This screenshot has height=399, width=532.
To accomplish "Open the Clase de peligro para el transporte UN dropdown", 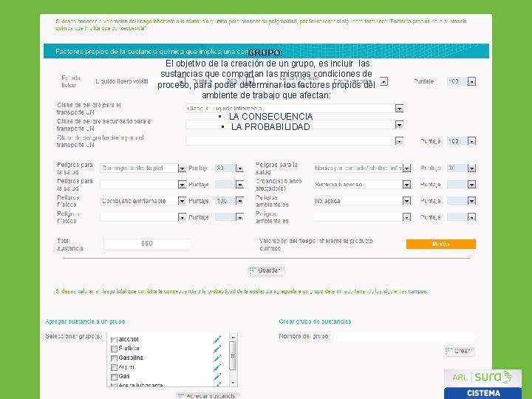I will pyautogui.click(x=399, y=109).
